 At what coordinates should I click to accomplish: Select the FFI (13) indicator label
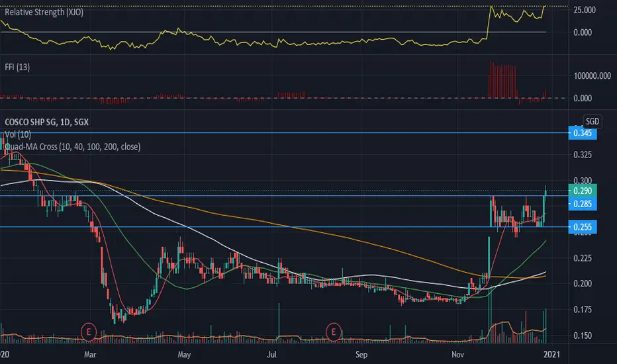[17, 68]
